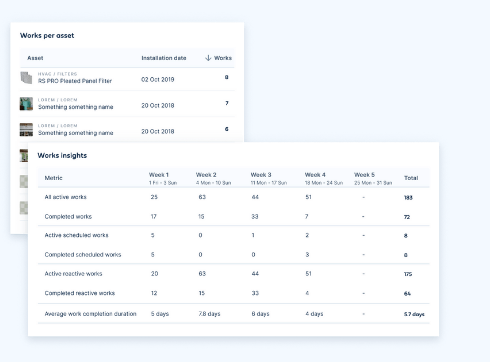Click the Total column header

coord(411,178)
